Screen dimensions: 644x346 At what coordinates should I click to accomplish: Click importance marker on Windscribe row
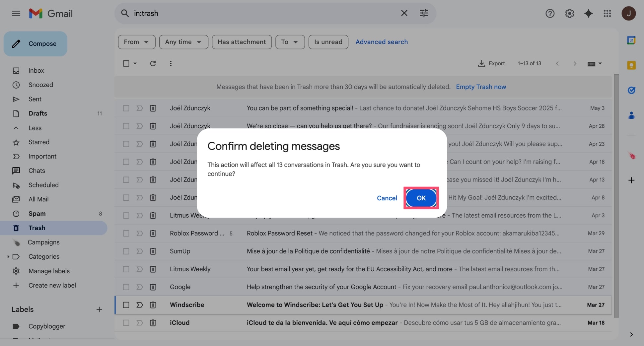coord(139,305)
